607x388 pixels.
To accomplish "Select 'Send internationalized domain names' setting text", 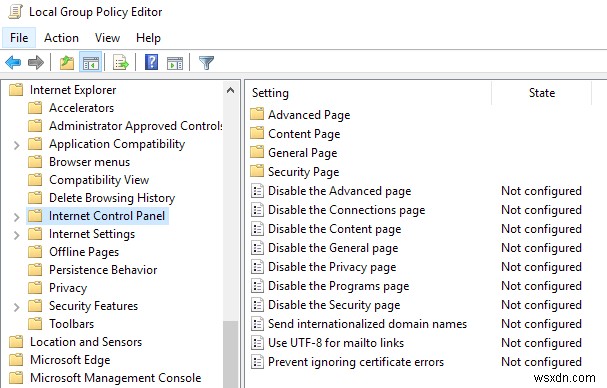I will click(367, 324).
